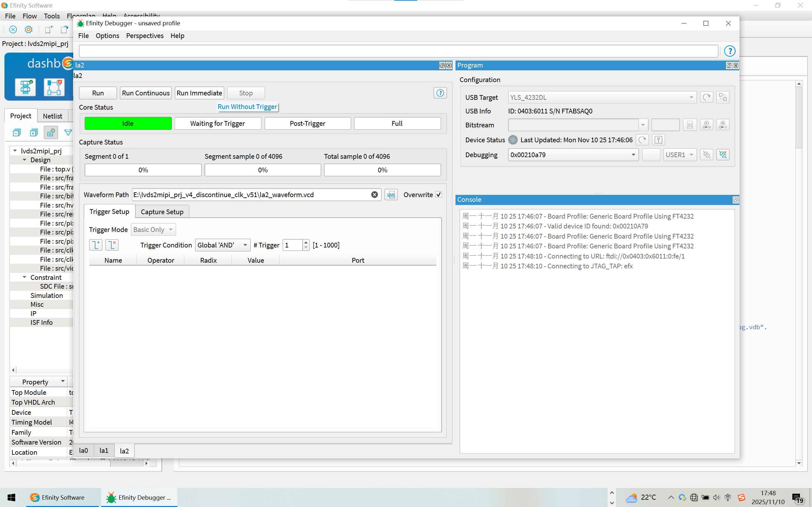Open the Debugging device ID dropdown
The width and height of the screenshot is (812, 507).
tap(633, 155)
